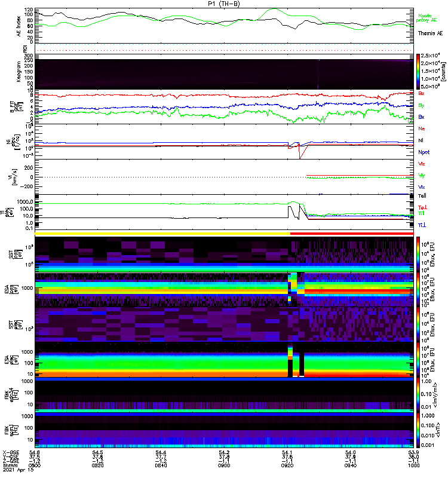Click the SST electrons Eflux color bar
Image resolution: width=448 pixels, height=478 pixels.
pyautogui.click(x=418, y=325)
